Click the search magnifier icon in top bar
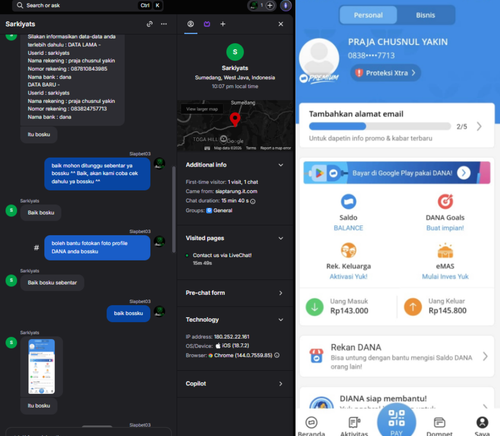500x436 pixels. pyautogui.click(x=20, y=5)
